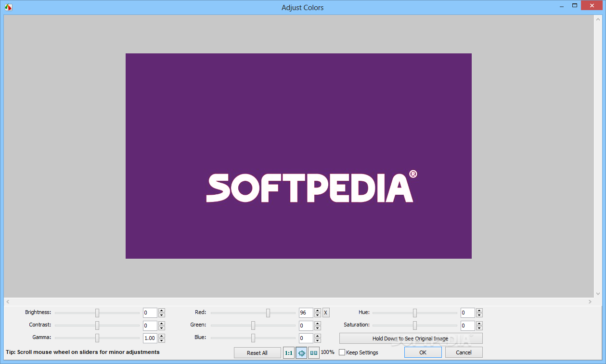
Task: Click the Gamma value field showing 1.00
Action: pyautogui.click(x=150, y=338)
